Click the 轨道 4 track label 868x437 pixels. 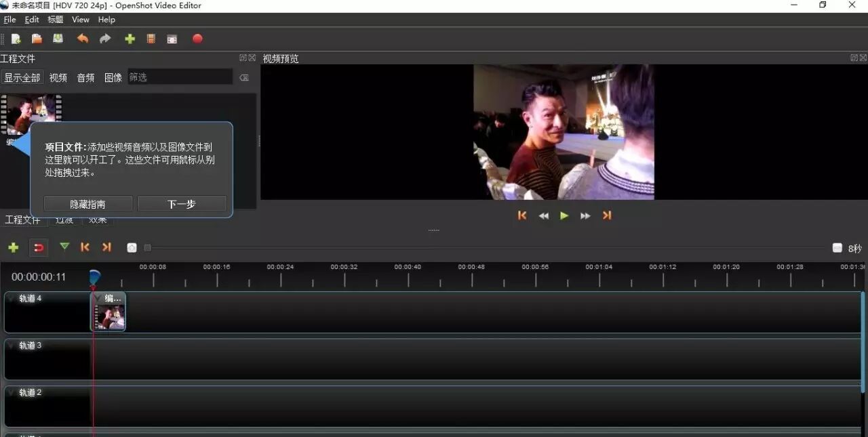31,299
